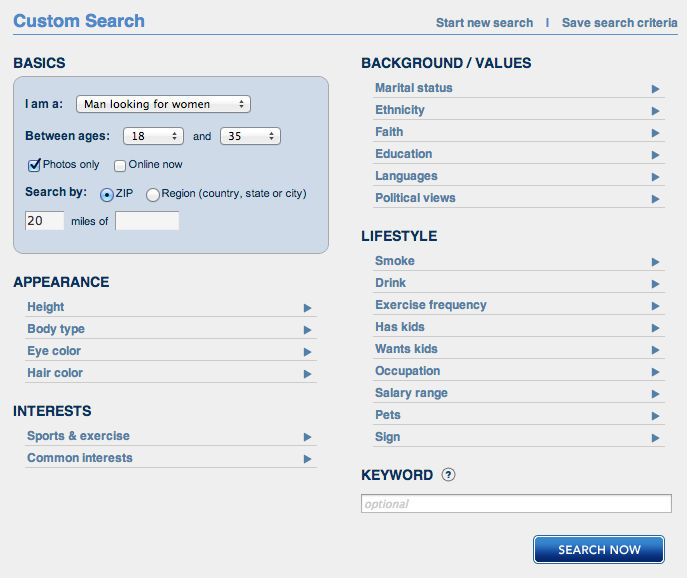Click the arrow icon beside Languages
687x578 pixels.
point(655,177)
